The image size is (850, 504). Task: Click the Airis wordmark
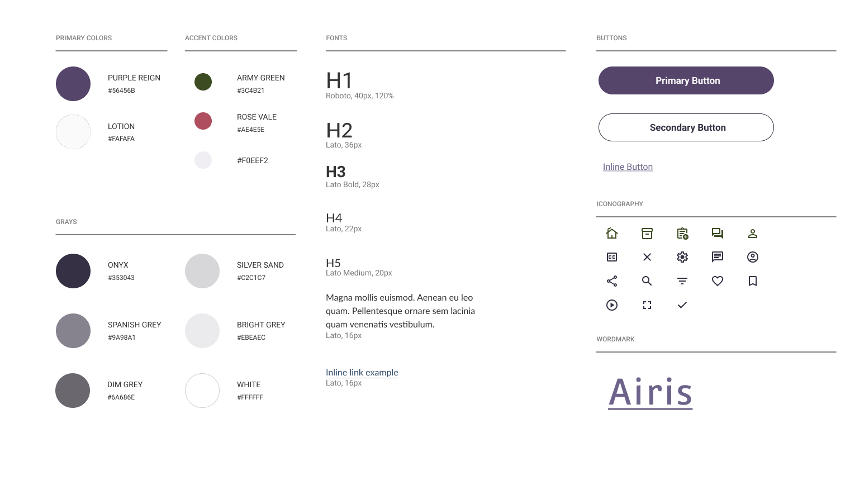point(650,393)
